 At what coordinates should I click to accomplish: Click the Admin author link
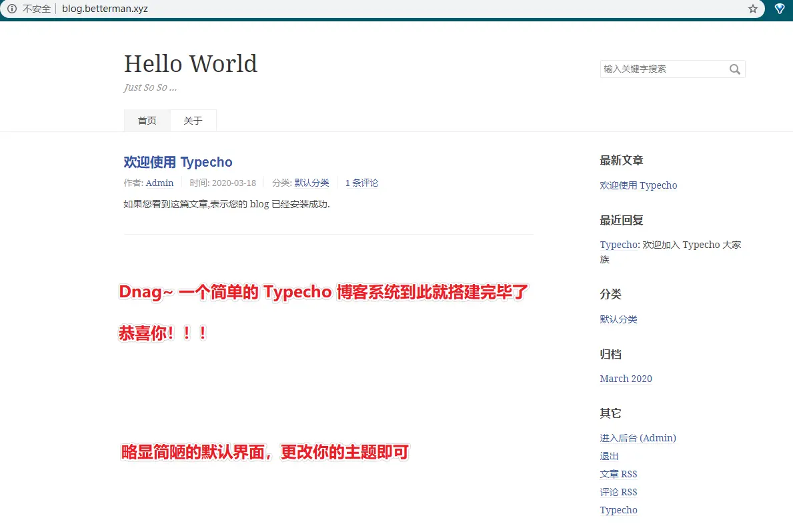tap(159, 183)
